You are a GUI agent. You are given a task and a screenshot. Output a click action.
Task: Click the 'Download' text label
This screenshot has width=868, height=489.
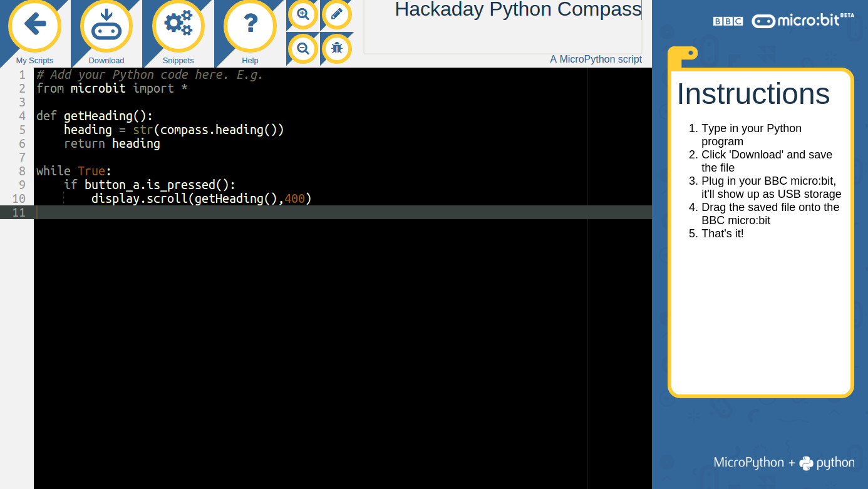[106, 61]
